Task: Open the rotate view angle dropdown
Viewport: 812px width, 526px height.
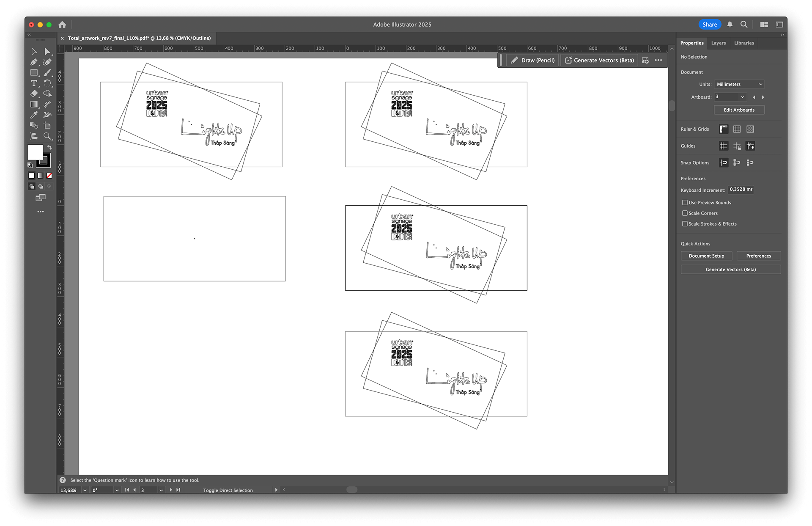Action: click(x=117, y=490)
